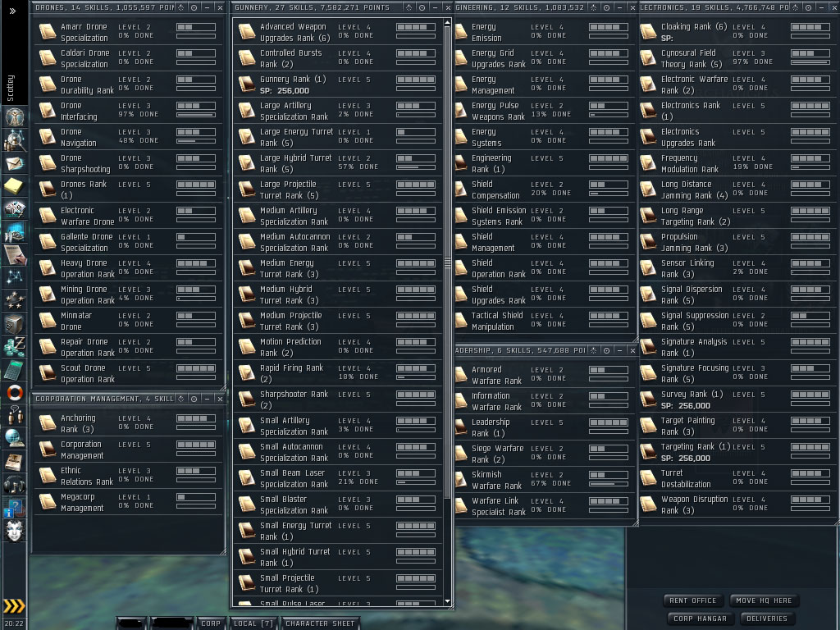Click Gunnery list scroll-up arrow

coord(447,24)
